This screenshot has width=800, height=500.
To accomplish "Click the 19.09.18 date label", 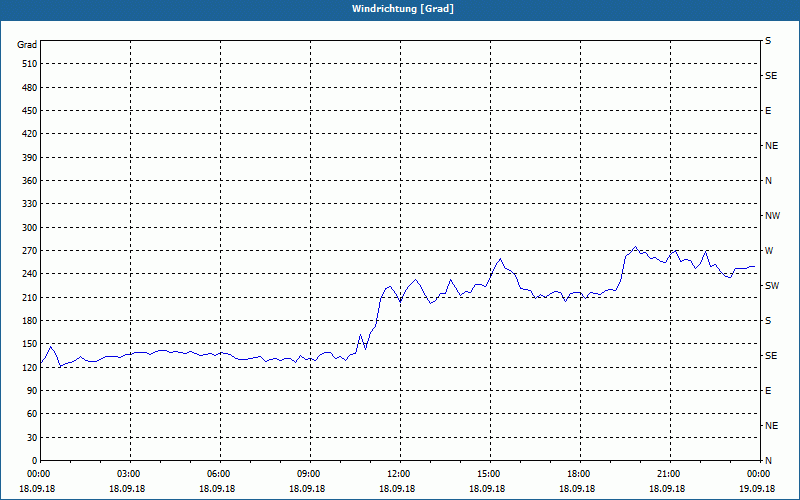I will 757,489.
